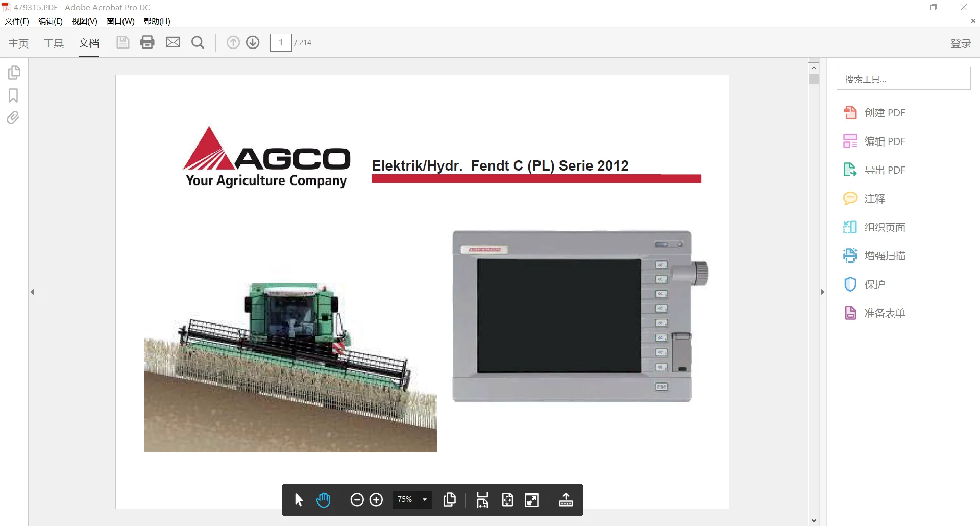
Task: Click the page number input field
Action: (281, 42)
